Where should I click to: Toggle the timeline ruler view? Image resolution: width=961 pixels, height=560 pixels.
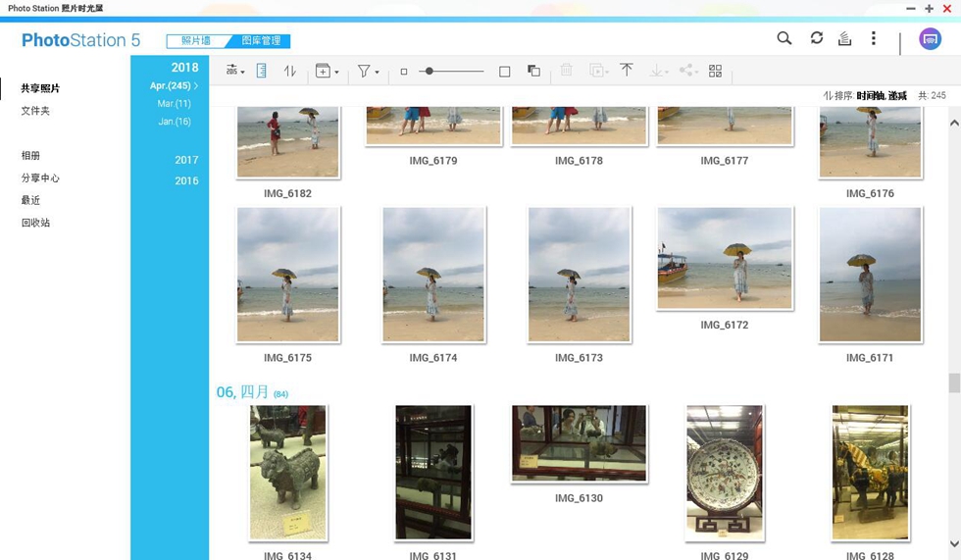pos(261,71)
